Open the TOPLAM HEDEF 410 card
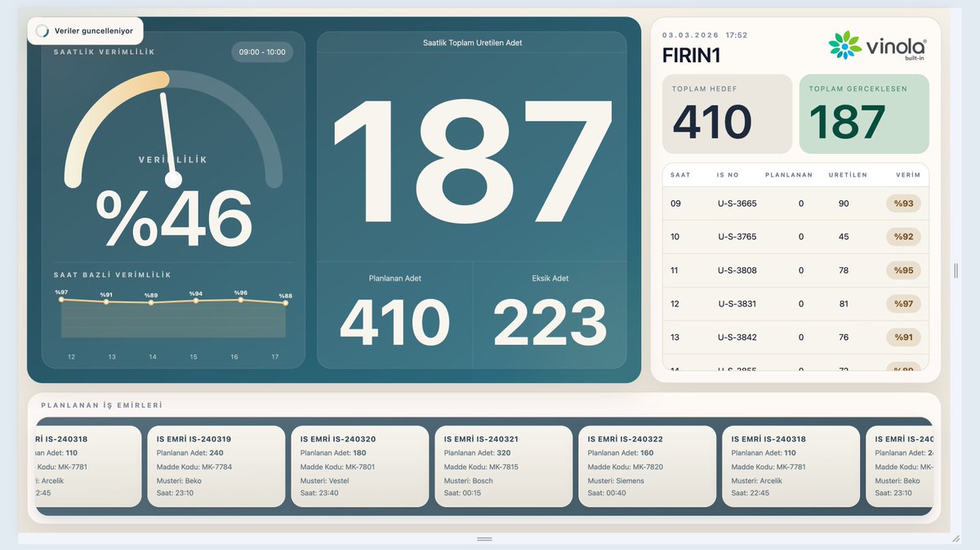This screenshot has width=980, height=550. (727, 114)
